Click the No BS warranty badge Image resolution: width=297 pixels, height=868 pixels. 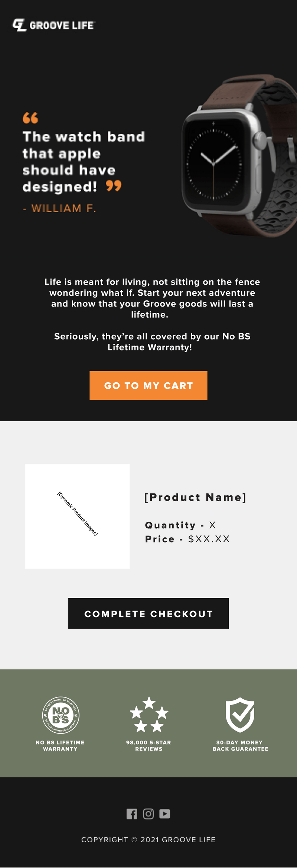point(61,715)
